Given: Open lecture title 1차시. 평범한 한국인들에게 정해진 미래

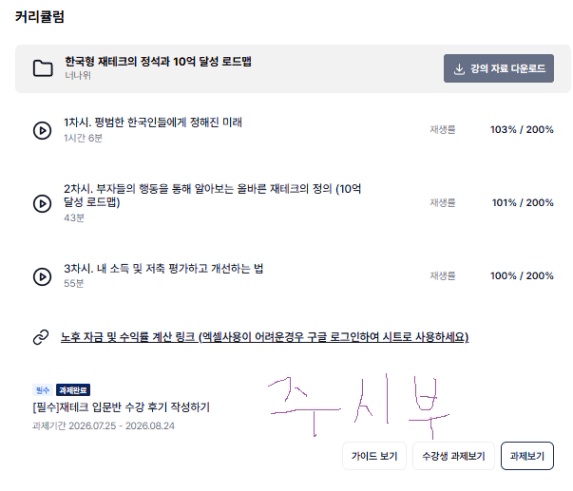Looking at the screenshot, I should (153, 122).
